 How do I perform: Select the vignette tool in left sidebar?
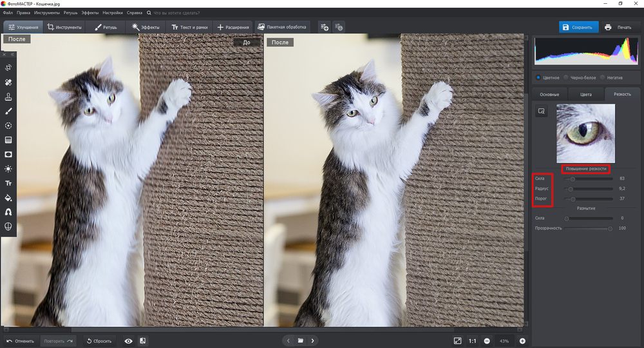pos(8,155)
